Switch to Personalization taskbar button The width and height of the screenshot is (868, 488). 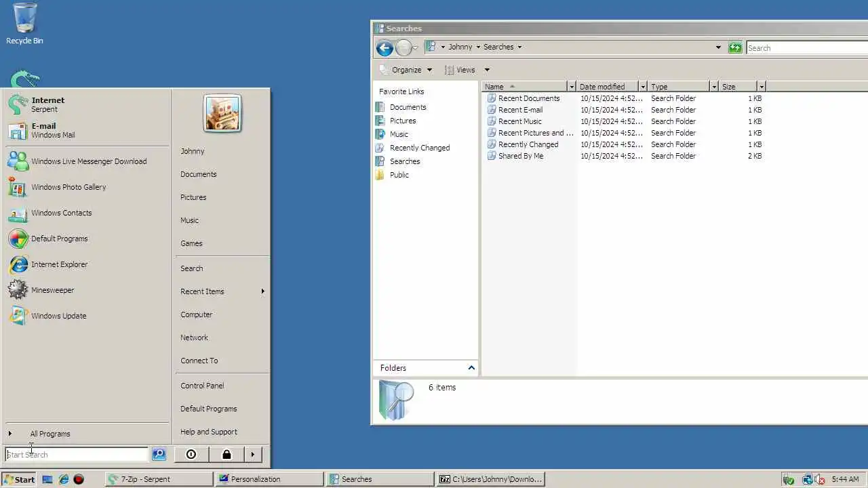click(x=270, y=479)
